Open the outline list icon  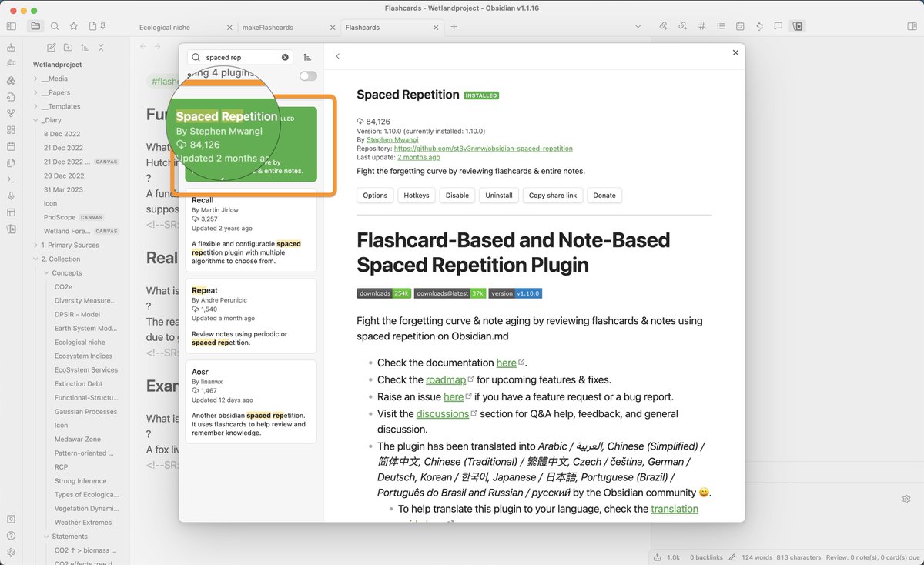[721, 26]
